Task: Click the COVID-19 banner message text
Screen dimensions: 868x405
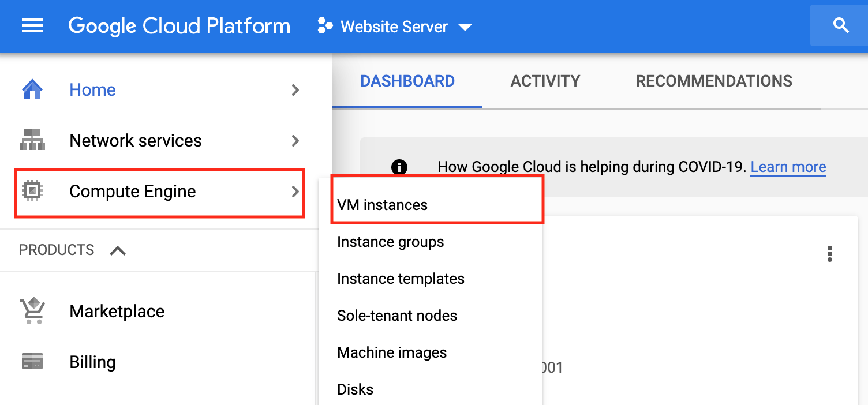Action: (592, 167)
